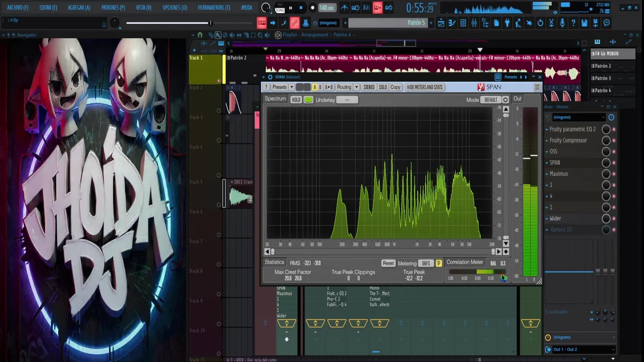Copy A to B in SPAN

329,87
